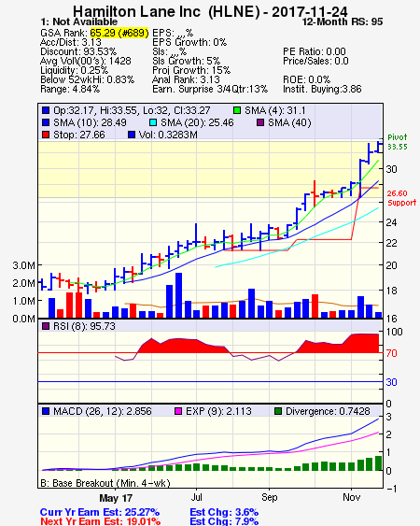The width and height of the screenshot is (420, 526).
Task: Click the Instit. Buying:3.86 text
Action: pyautogui.click(x=322, y=90)
